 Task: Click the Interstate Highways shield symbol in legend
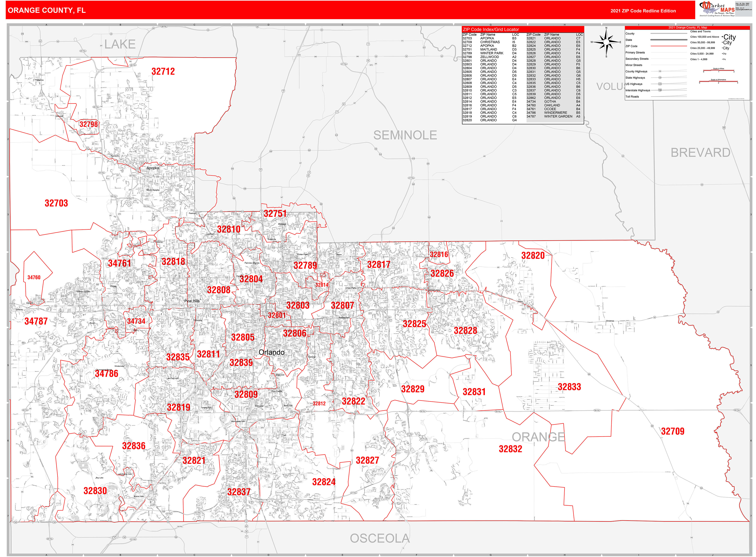[x=660, y=90]
